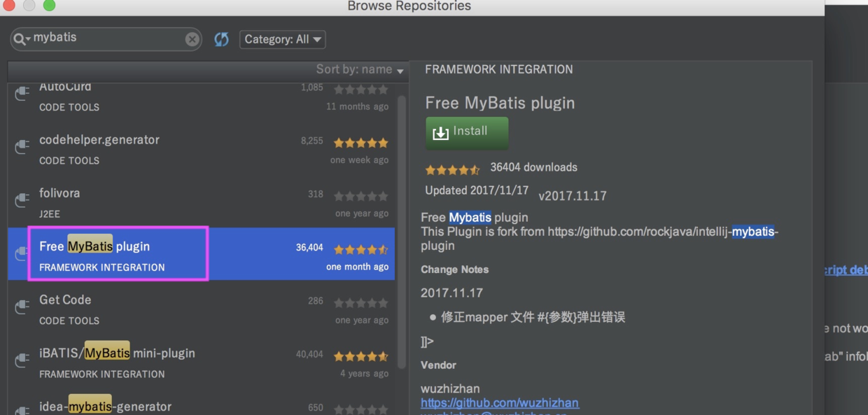Click the Install button

(467, 132)
